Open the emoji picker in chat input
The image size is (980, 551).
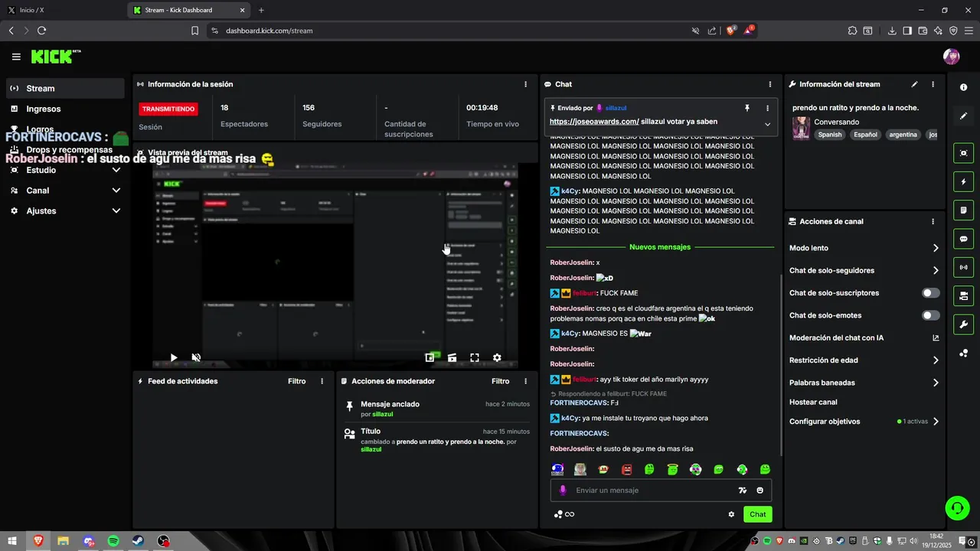pos(760,491)
